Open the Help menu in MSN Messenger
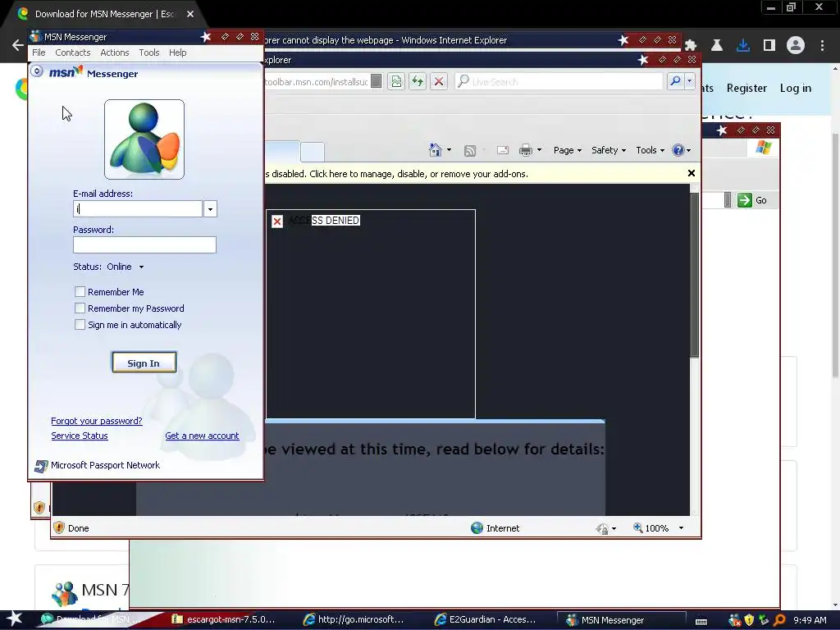This screenshot has width=840, height=630. (177, 52)
